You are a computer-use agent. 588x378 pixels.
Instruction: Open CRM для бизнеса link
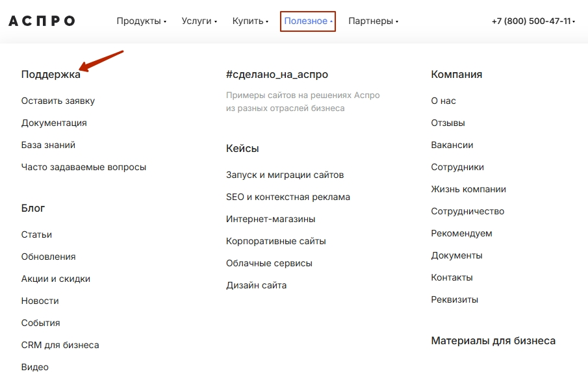pyautogui.click(x=60, y=345)
